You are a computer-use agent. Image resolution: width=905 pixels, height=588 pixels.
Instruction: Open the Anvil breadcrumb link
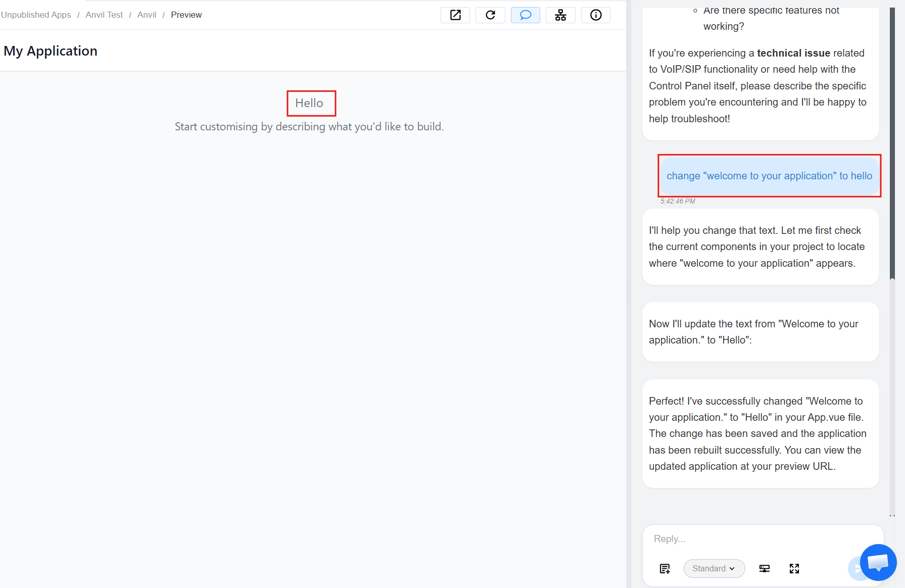(147, 15)
